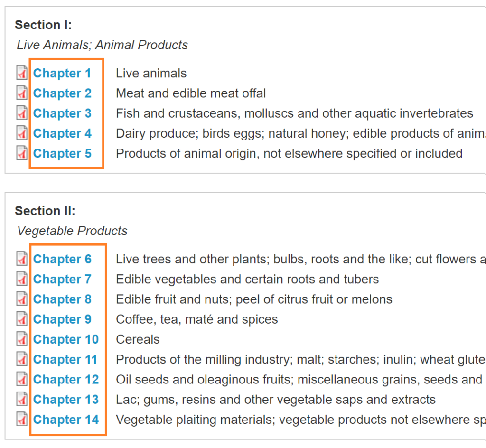Screen dimensions: 486x448
Task: Click the PDF icon beside Chapter 14
Action: (22, 420)
